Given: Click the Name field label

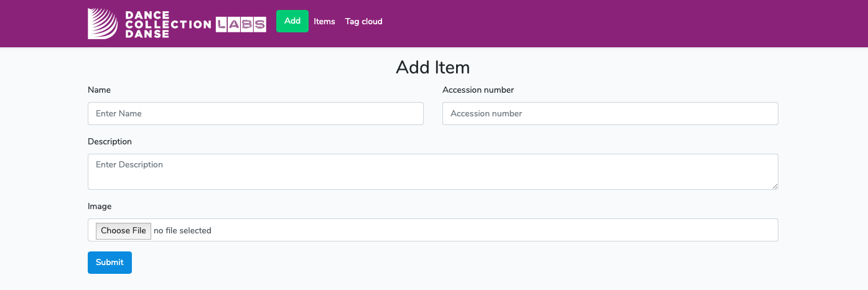Looking at the screenshot, I should click(x=99, y=90).
